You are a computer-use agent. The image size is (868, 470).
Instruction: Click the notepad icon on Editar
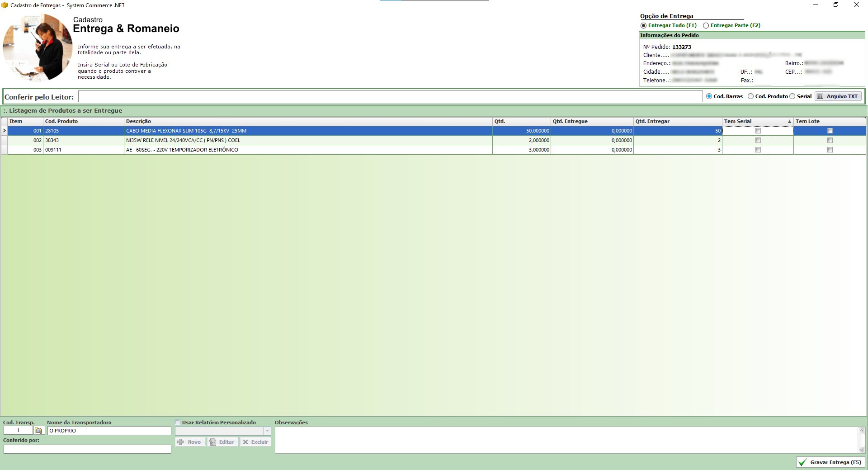pos(212,442)
